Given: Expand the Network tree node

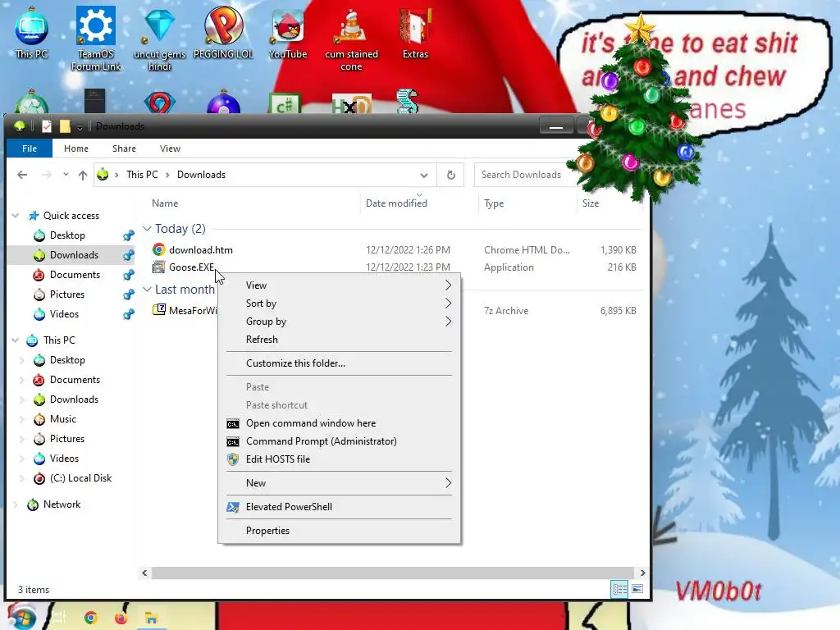Looking at the screenshot, I should coord(16,504).
